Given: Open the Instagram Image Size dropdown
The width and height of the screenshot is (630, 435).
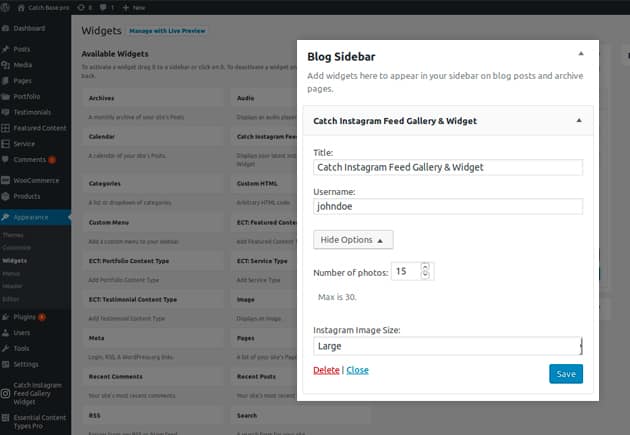Looking at the screenshot, I should click(x=448, y=346).
